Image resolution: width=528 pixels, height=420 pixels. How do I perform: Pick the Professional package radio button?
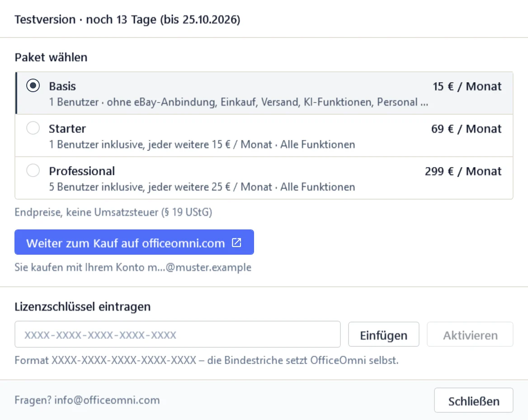[x=33, y=170]
